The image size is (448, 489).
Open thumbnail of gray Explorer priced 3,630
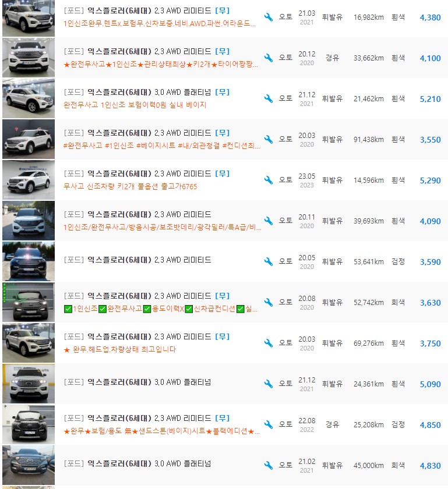[x=29, y=302]
